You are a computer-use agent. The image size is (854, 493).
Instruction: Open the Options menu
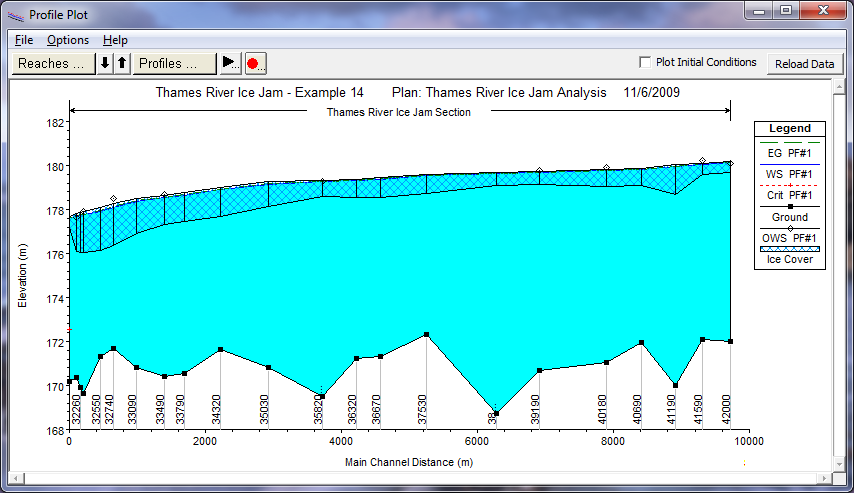[68, 40]
